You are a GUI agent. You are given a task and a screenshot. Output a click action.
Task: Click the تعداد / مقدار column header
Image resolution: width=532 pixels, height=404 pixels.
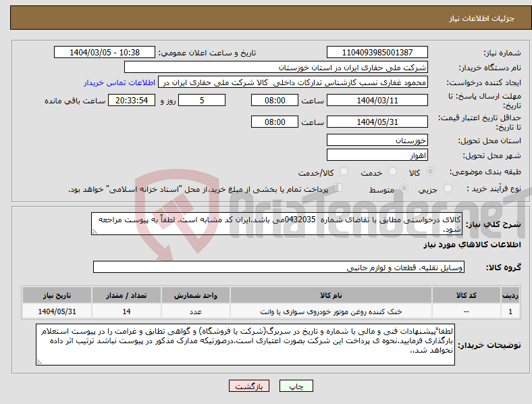coord(126,295)
